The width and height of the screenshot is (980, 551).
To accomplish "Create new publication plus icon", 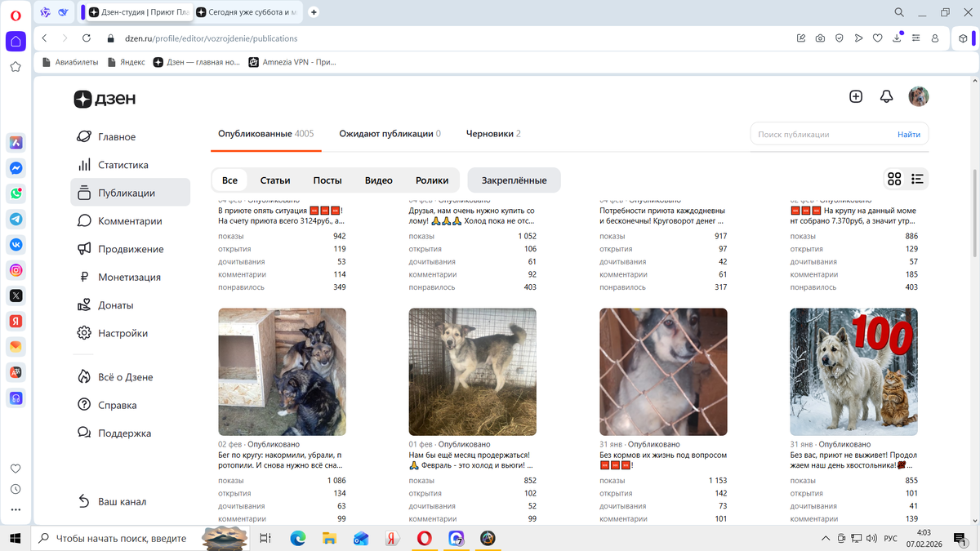I will pyautogui.click(x=856, y=96).
